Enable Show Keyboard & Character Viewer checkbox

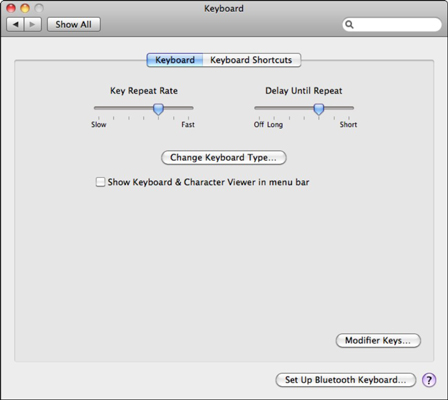100,182
